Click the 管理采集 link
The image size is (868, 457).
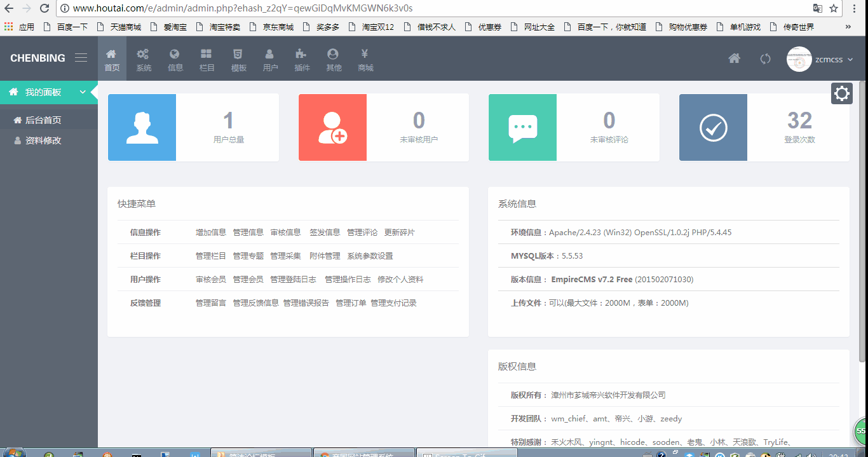pyautogui.click(x=286, y=256)
